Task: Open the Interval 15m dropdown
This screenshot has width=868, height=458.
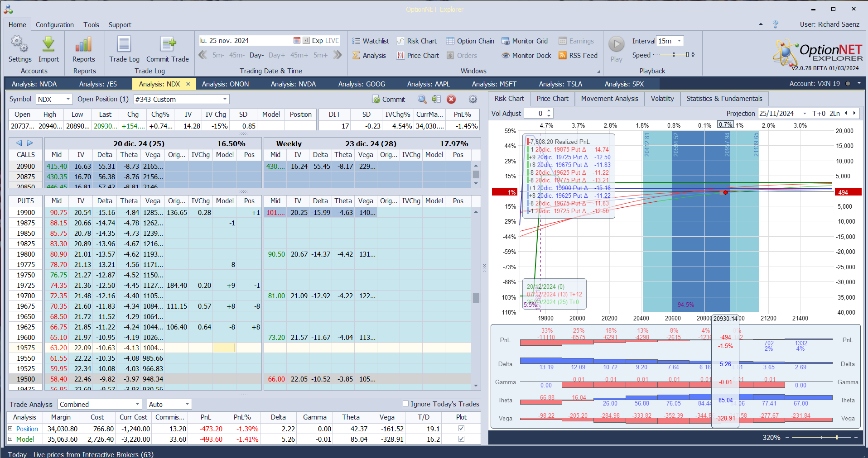Action: (679, 41)
